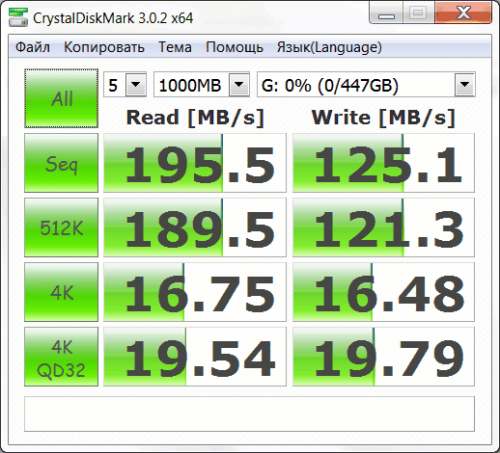500x453 pixels.
Task: Open the Язык(Language) menu
Action: (329, 47)
